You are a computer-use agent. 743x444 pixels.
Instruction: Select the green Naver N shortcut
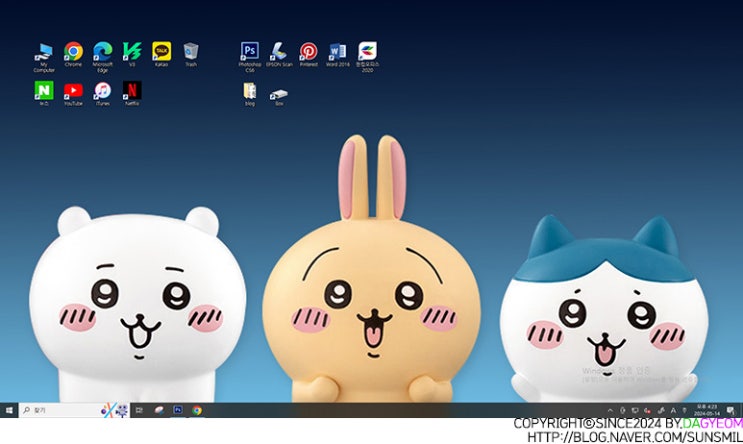[44, 93]
